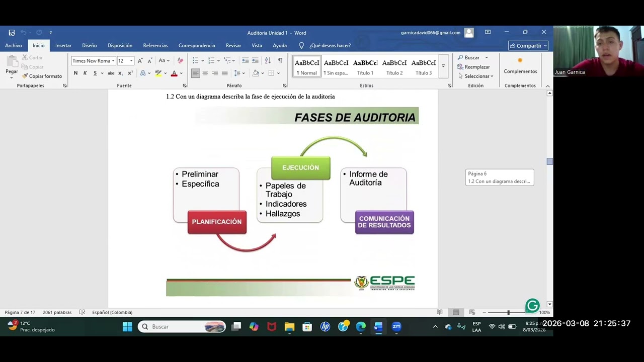Decrease font size with the smaller A icon
644x362 pixels.
coord(149,61)
